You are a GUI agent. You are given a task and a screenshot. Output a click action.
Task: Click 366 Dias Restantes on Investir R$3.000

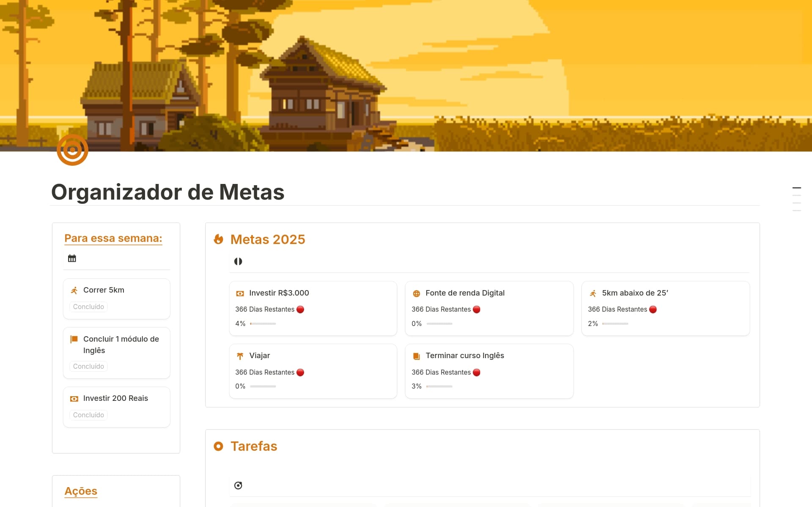265,310
